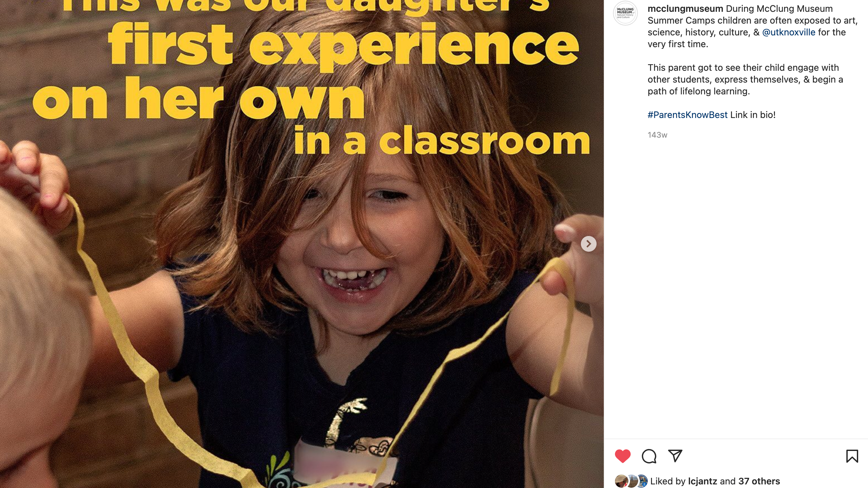Open the #ParentsKnowBest hashtag
Viewport: 868px width, 488px height.
(687, 115)
